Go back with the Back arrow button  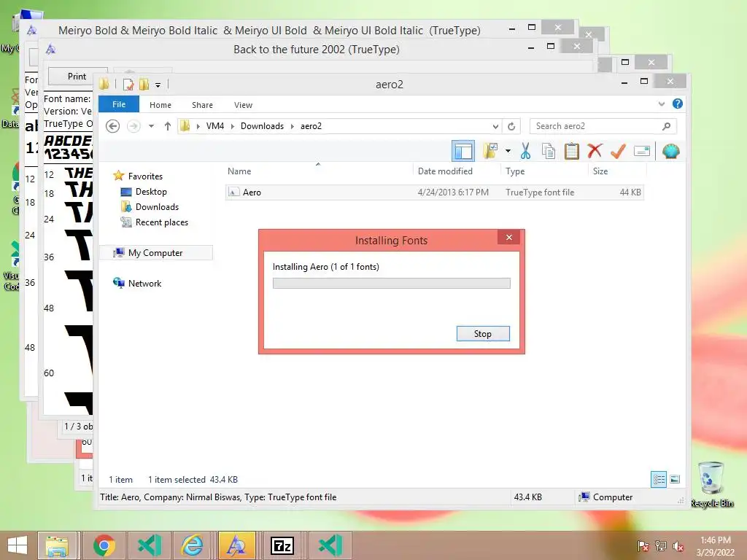pos(113,126)
